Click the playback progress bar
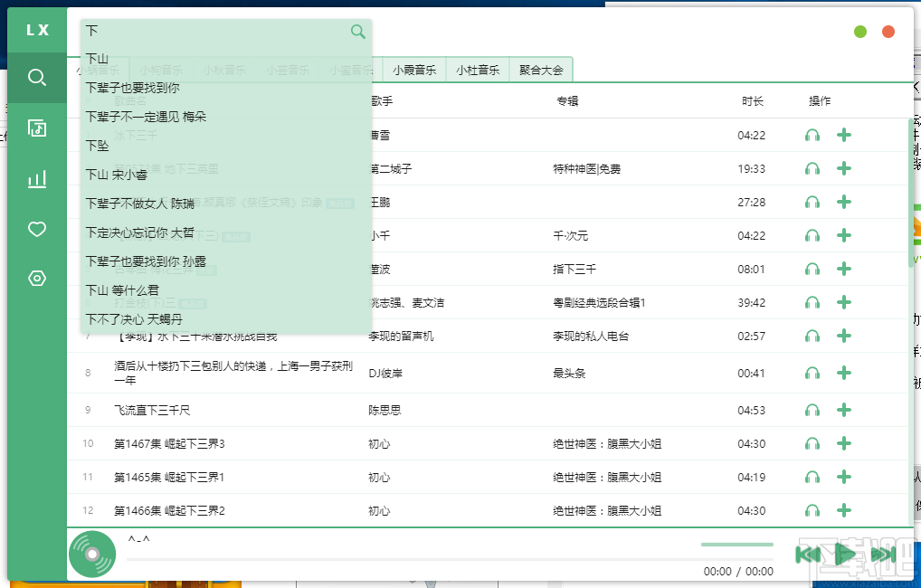The image size is (921, 588). click(x=737, y=545)
